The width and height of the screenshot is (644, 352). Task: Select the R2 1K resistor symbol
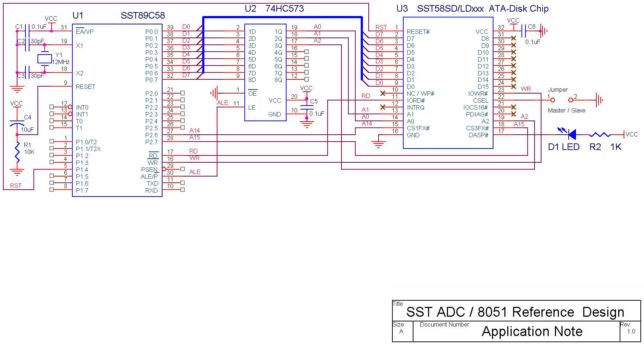pos(600,135)
